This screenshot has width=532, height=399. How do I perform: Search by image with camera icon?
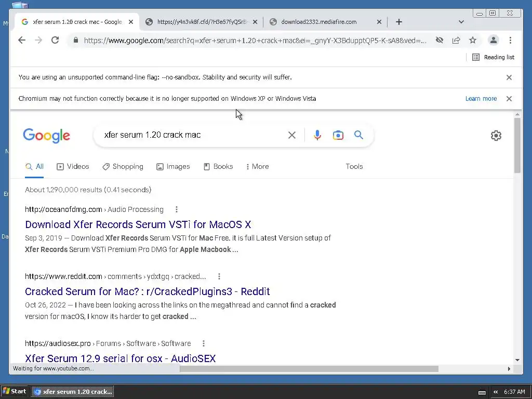tap(338, 135)
